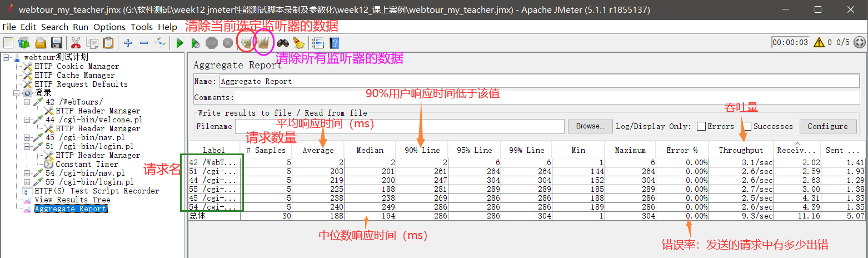The height and width of the screenshot is (258, 868).
Task: Click the blue Help question mark icon
Action: (x=334, y=43)
